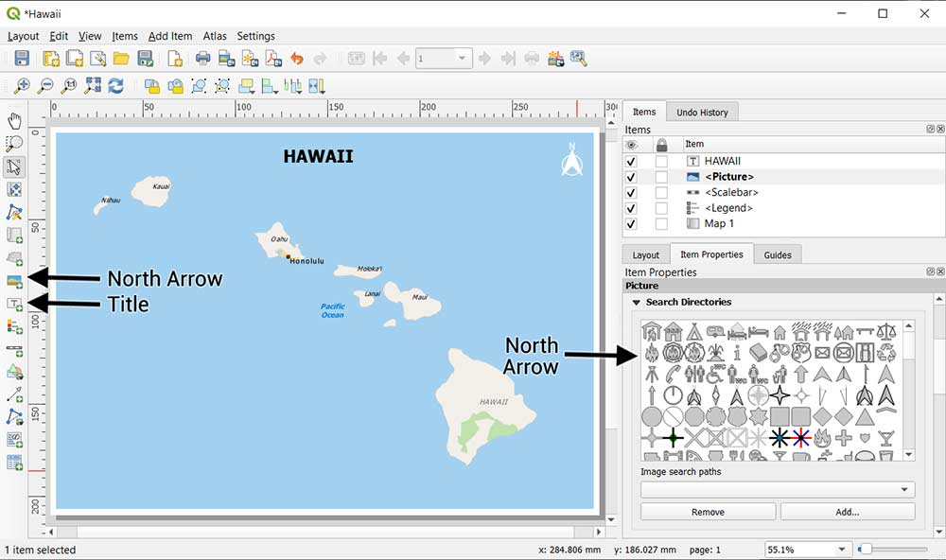Export atlas as images
Image resolution: width=946 pixels, height=560 pixels.
coord(555,59)
